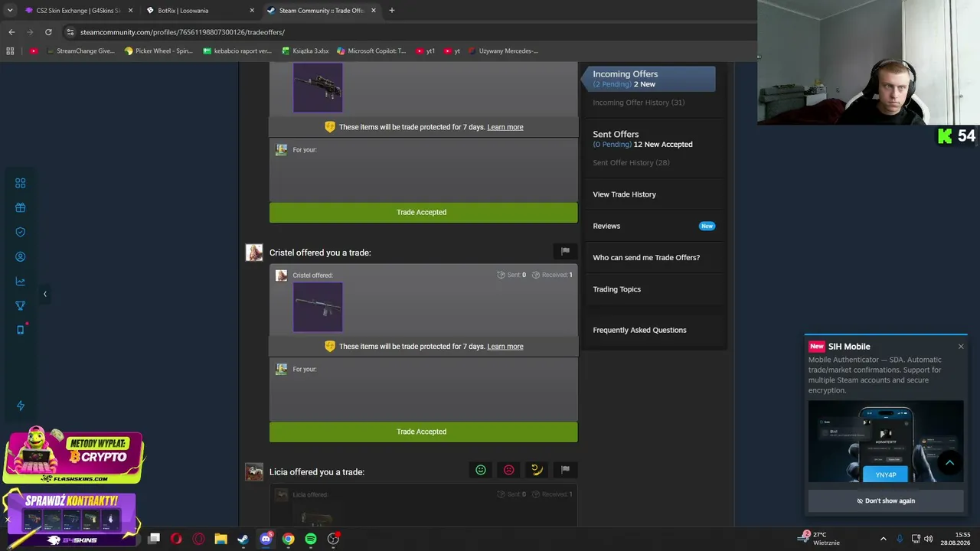Open the user profile icon in left sidebar
The height and width of the screenshot is (551, 980).
[21, 257]
